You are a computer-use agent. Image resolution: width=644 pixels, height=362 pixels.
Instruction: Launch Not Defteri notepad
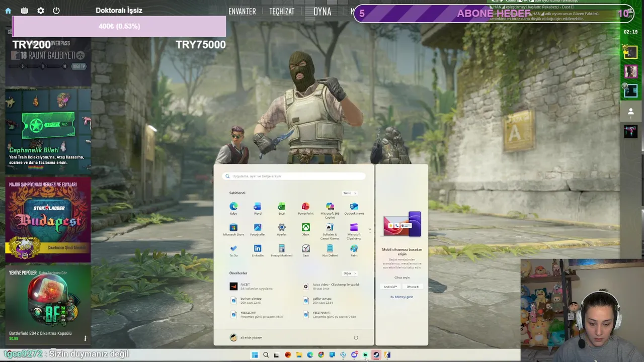tap(330, 251)
